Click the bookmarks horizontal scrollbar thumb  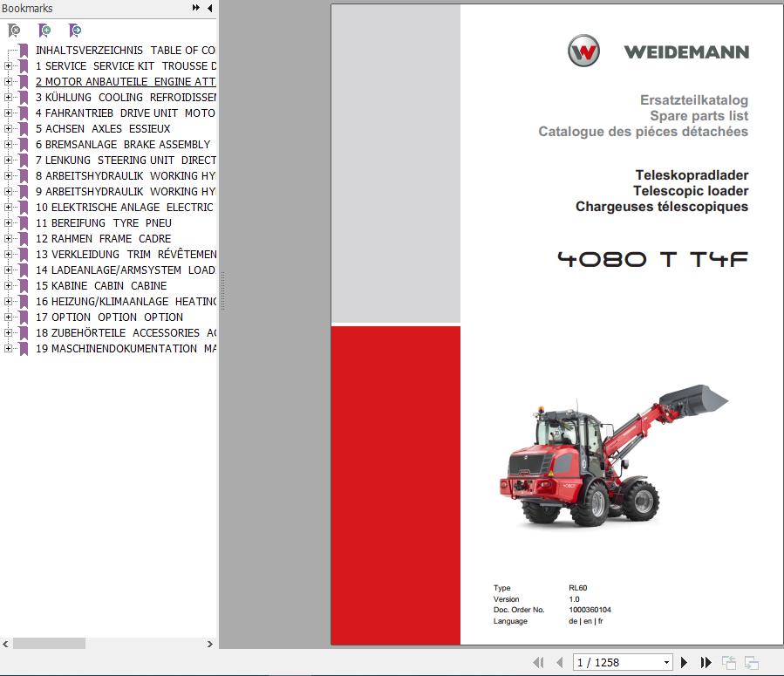point(49,644)
